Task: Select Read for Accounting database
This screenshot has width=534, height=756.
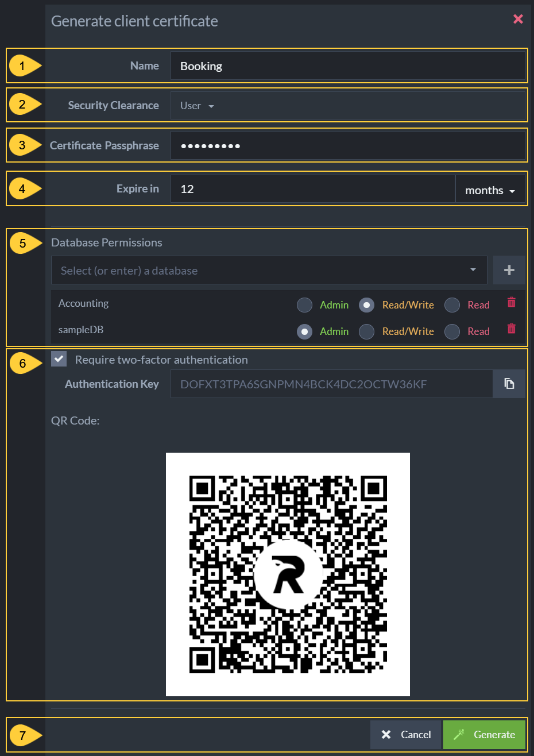Action: pos(452,305)
